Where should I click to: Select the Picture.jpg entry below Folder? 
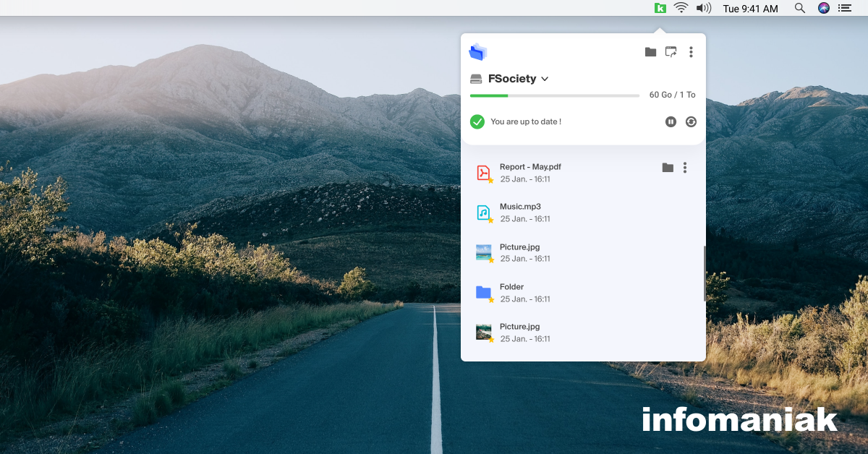[x=519, y=327]
